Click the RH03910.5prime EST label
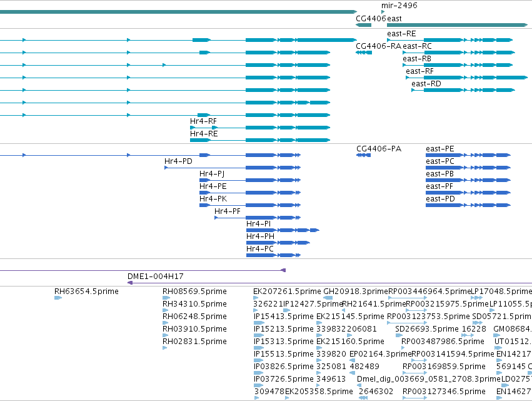Image resolution: width=532 pixels, height=401 pixels. tap(194, 329)
